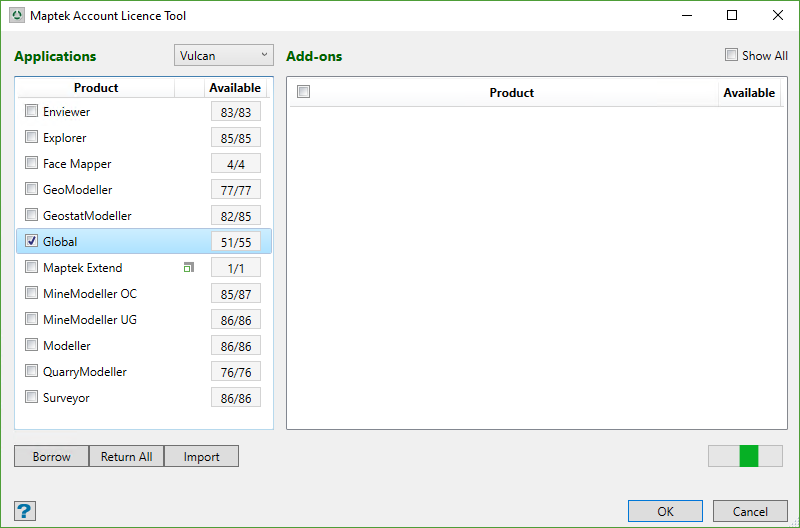
Task: Check the GeoModeller product box
Action: [32, 189]
